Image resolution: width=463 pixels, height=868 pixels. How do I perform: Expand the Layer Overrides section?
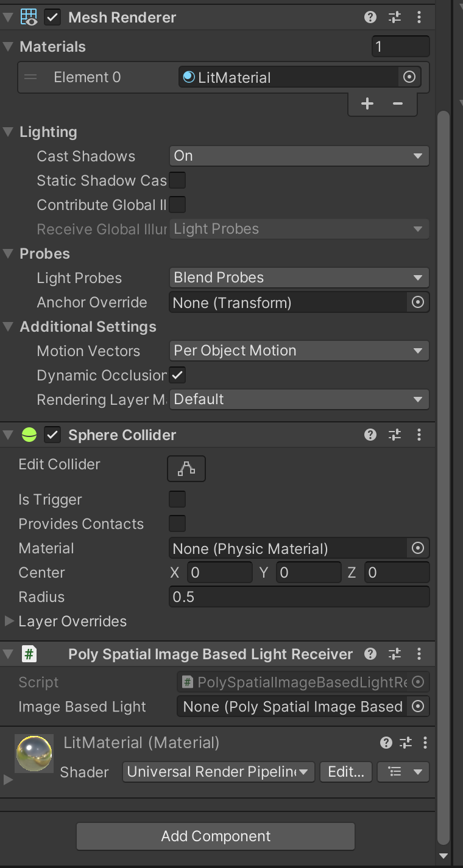point(9,621)
